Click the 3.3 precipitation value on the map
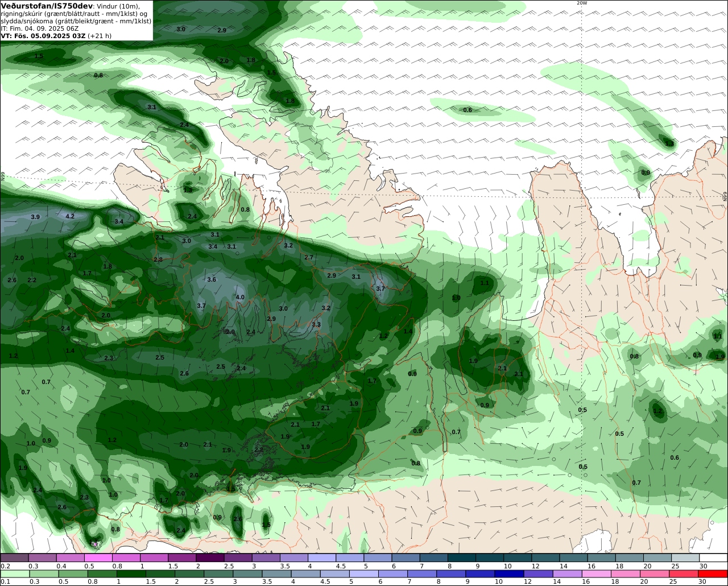 [316, 324]
